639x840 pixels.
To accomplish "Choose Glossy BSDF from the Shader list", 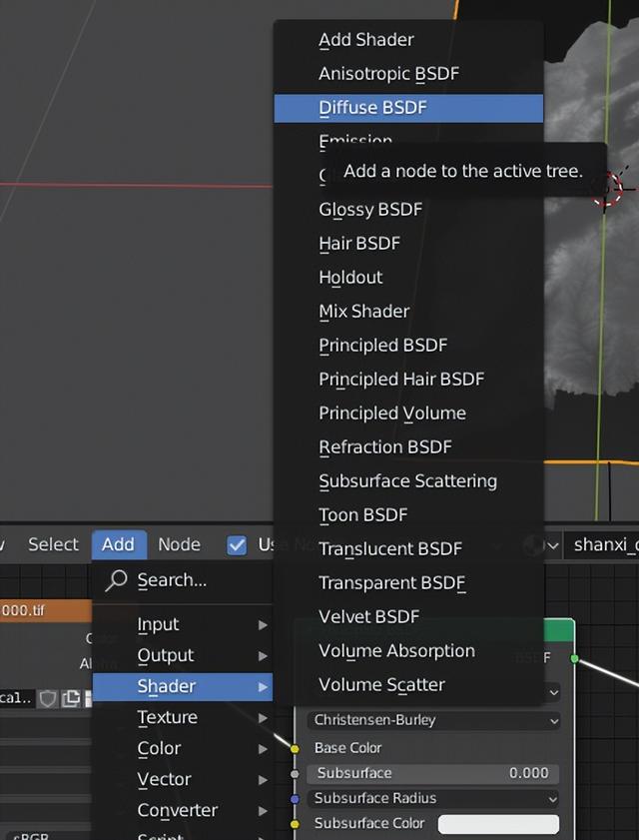I will [408, 210].
